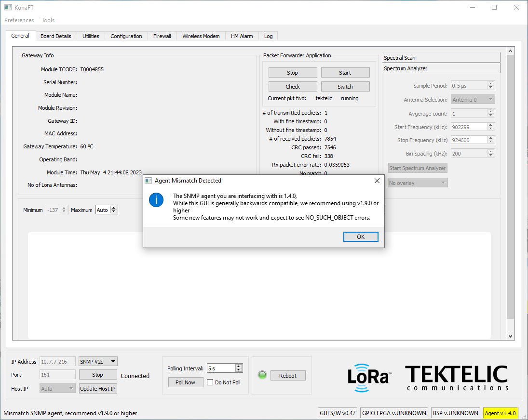
Task: Click the vertical scrollbar thumb
Action: 511,186
